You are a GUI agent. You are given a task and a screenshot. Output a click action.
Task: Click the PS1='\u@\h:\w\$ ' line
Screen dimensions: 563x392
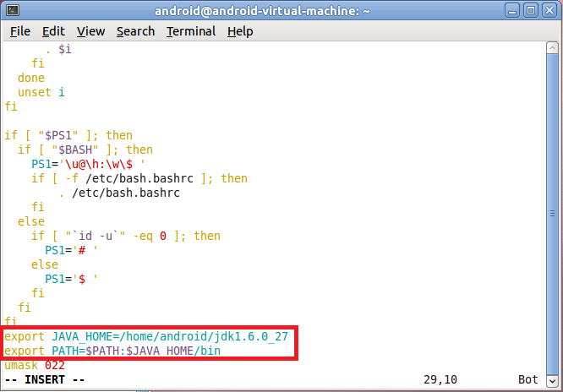[x=88, y=164]
